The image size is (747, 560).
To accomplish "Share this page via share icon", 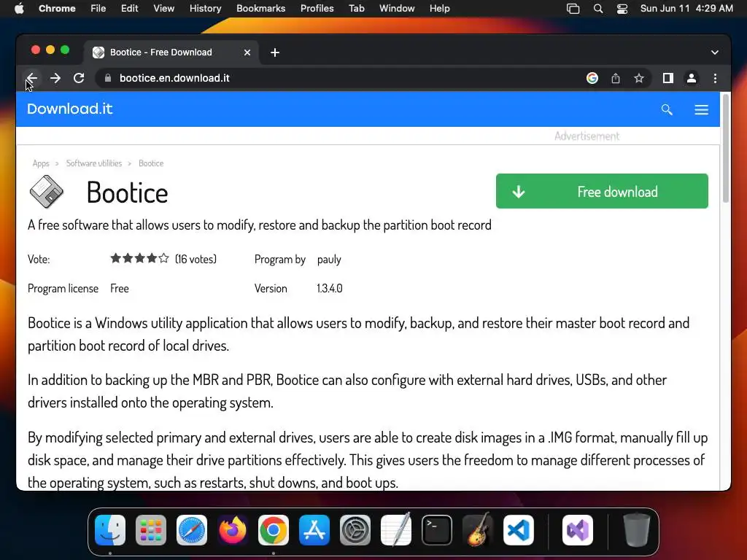I will click(616, 78).
